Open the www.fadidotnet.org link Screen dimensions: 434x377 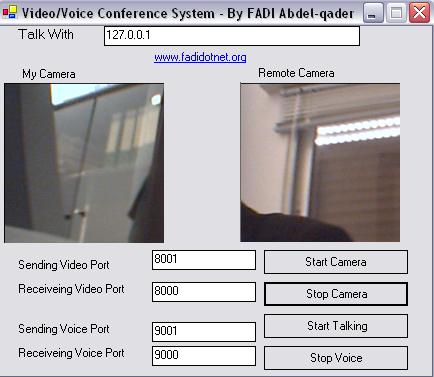pyautogui.click(x=200, y=57)
